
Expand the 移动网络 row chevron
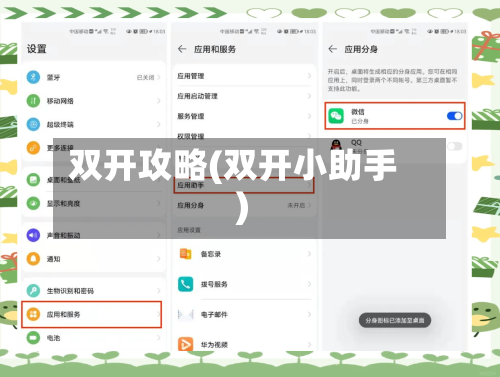click(x=159, y=101)
